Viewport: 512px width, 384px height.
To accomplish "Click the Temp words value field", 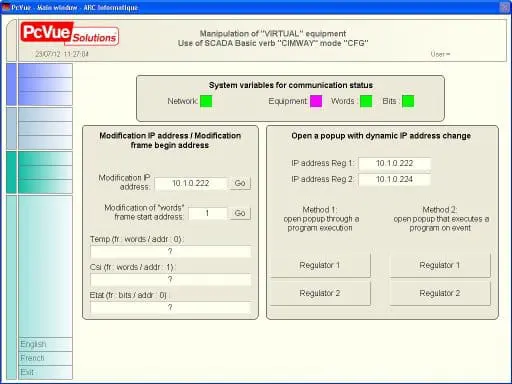I will [170, 251].
